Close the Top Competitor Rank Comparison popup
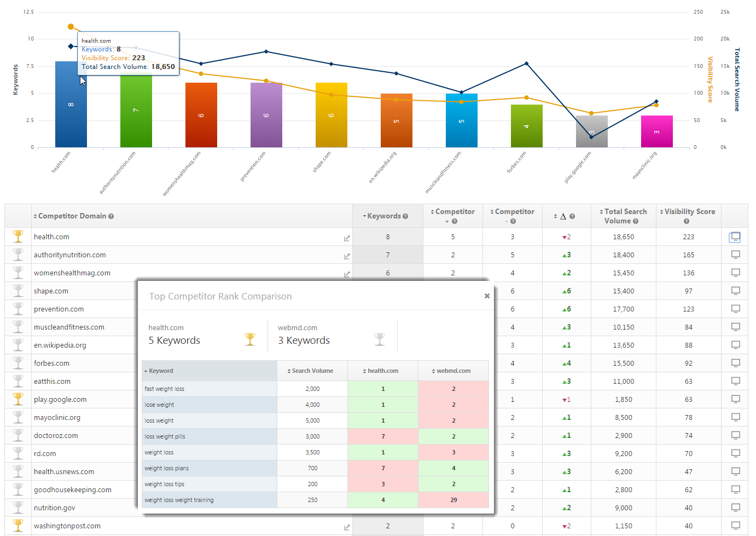Screen dimensions: 756x536 pos(487,296)
